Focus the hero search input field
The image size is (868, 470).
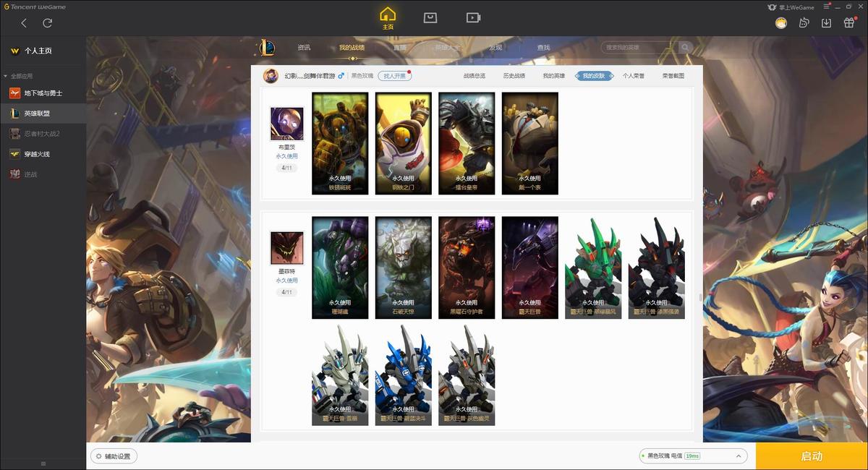coord(638,48)
